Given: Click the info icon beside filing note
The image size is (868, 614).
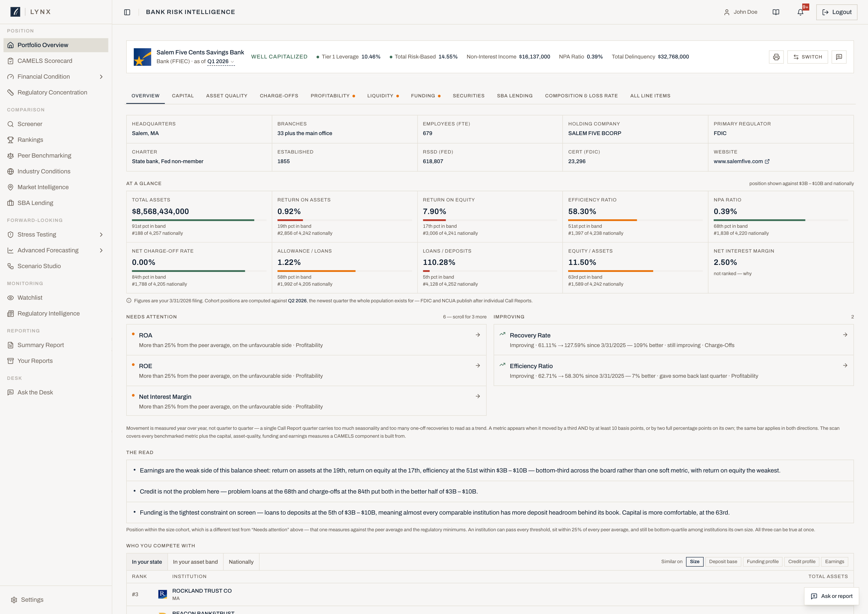Looking at the screenshot, I should click(x=129, y=301).
